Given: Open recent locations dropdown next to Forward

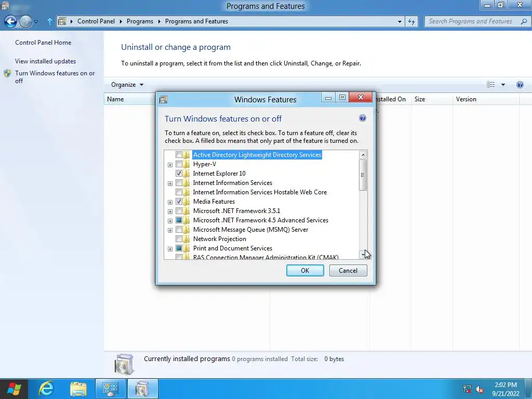Looking at the screenshot, I should click(x=36, y=22).
